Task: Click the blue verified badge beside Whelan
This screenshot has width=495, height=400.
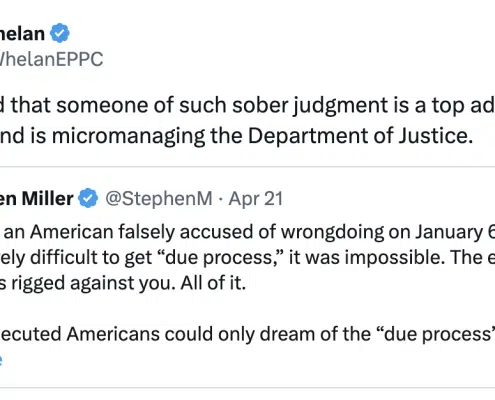Action: pyautogui.click(x=60, y=33)
